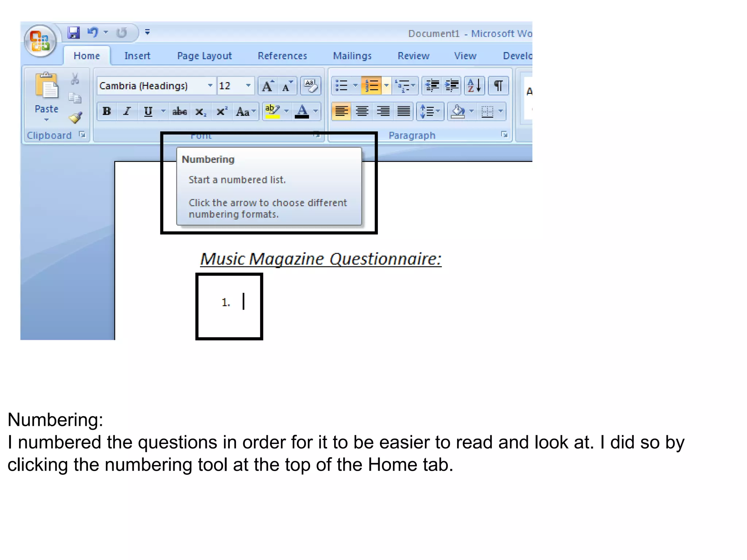The height and width of the screenshot is (560, 747).
Task: Toggle Superscript formatting
Action: [222, 111]
